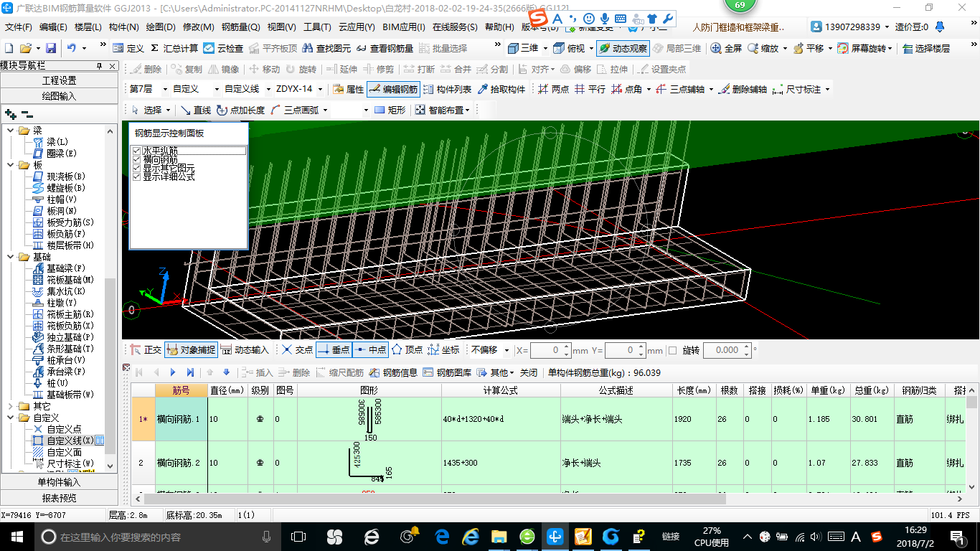Screen dimensions: 980x551
Task: Collapse the 基础 tree node
Action: pyautogui.click(x=11, y=257)
